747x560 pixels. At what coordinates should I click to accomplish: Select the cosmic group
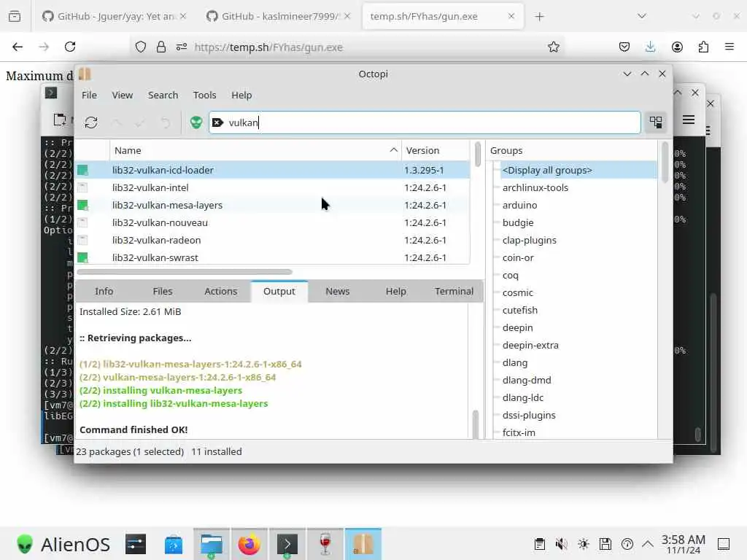pyautogui.click(x=517, y=293)
